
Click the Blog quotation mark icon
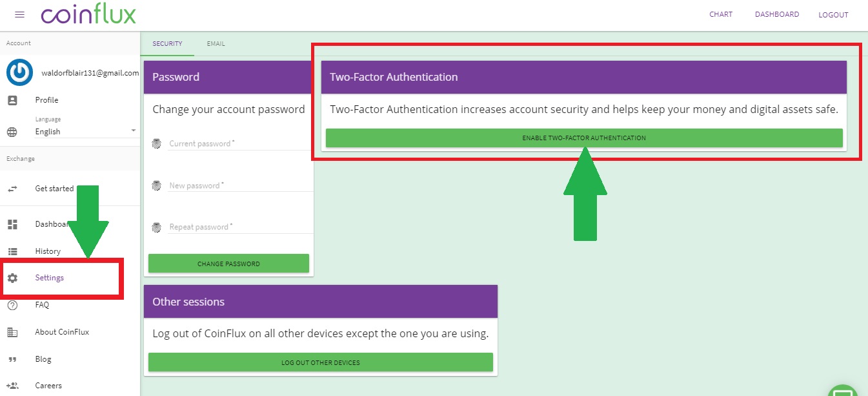(x=12, y=359)
